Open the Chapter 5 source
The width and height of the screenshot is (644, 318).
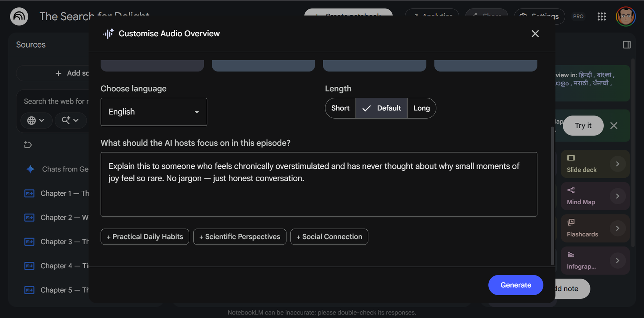click(64, 290)
